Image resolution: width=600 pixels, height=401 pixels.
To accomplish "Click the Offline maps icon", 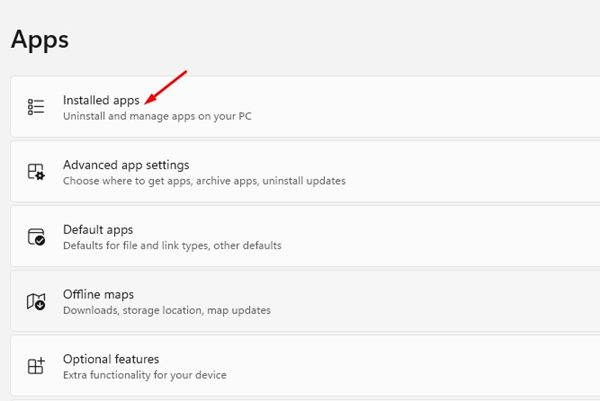I will (x=36, y=301).
